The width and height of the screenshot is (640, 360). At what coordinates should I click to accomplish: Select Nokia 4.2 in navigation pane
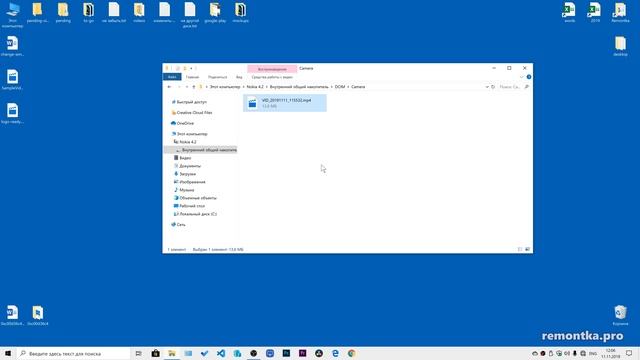185,142
